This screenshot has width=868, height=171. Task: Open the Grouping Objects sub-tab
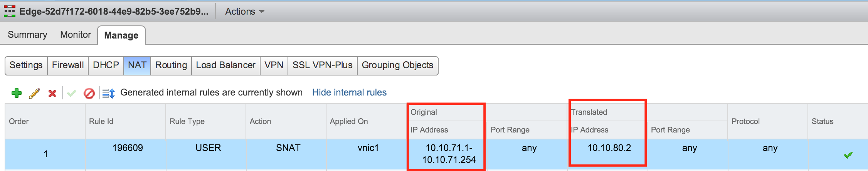tap(397, 65)
